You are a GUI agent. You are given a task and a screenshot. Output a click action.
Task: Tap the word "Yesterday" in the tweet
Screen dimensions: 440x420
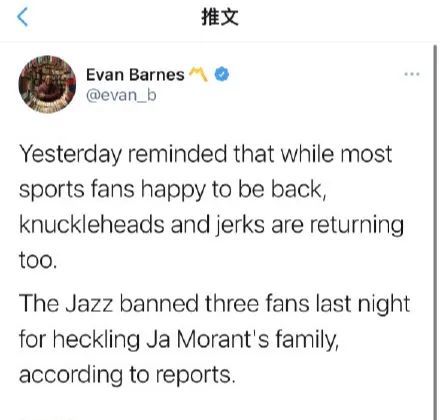(70, 155)
